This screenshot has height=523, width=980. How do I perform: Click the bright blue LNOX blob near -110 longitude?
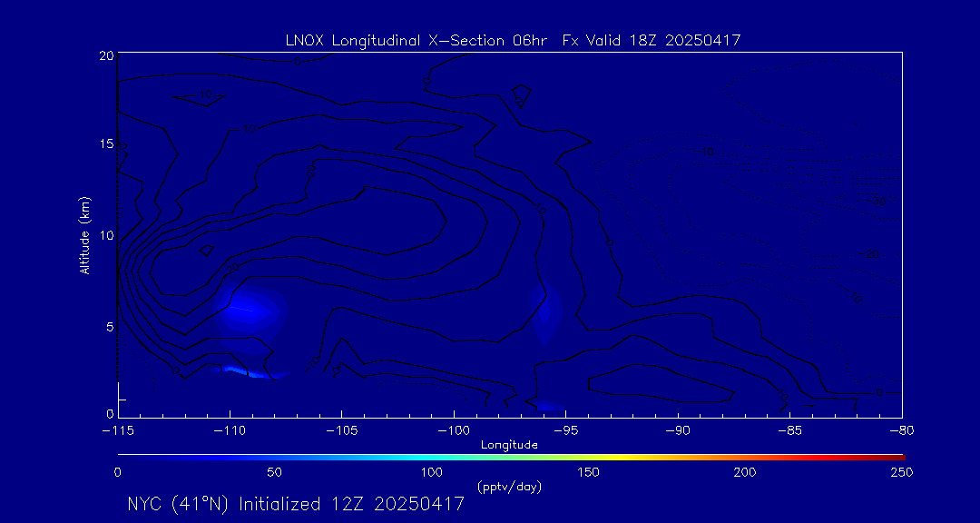pos(249,309)
